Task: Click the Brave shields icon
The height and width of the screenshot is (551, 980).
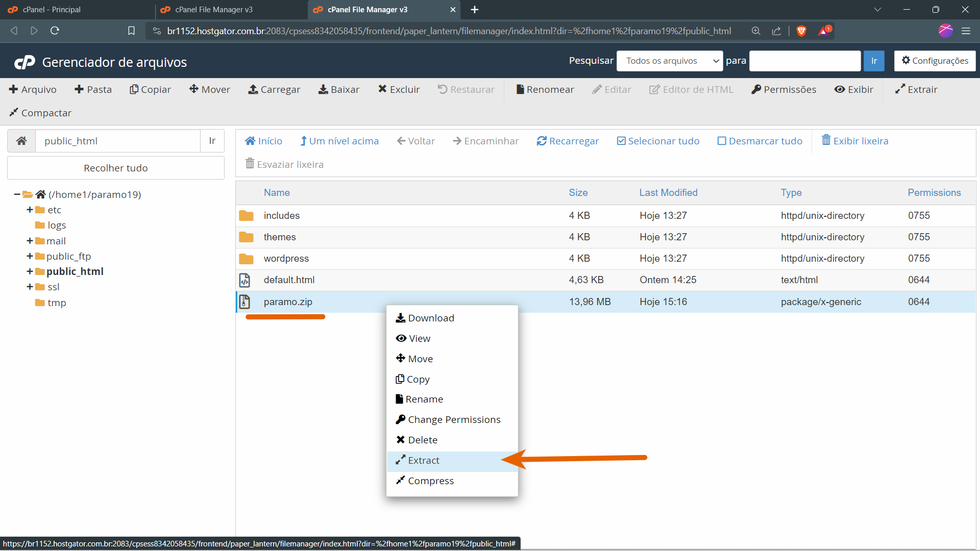Action: [x=801, y=31]
